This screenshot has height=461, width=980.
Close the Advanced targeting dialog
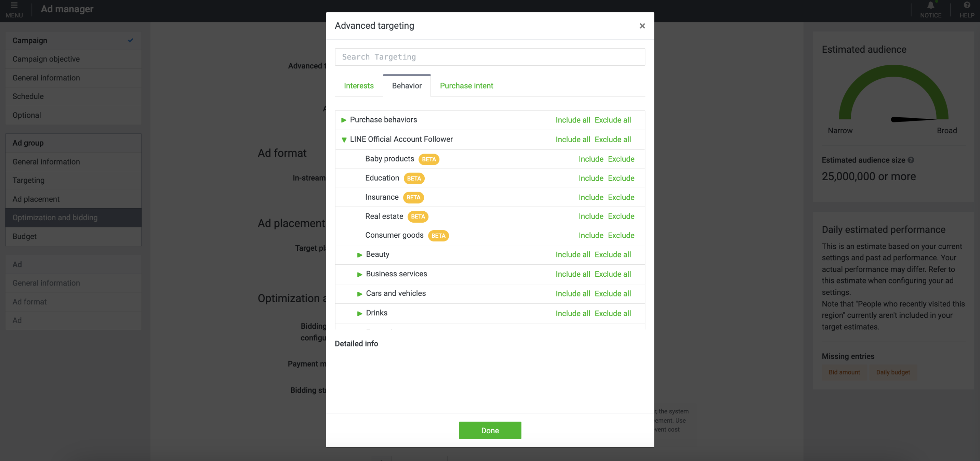point(642,26)
